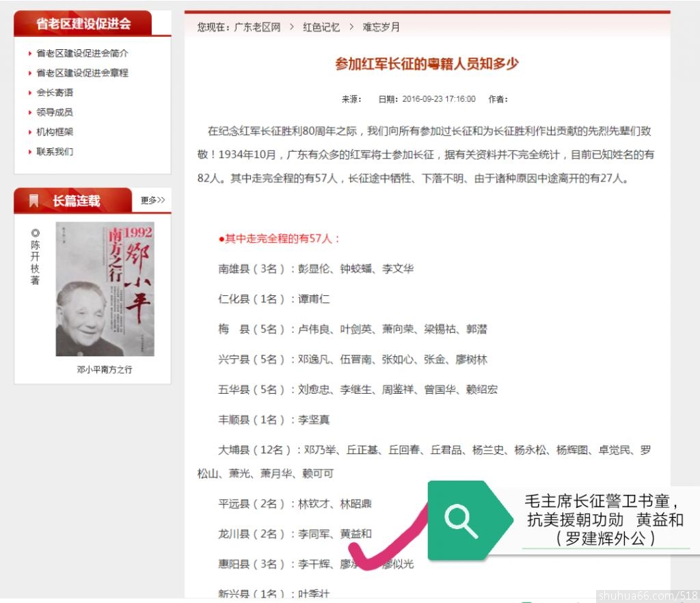Screen dimensions: 700x603
Task: Click the bookmark icon beside 长篇连载
Action: 34,201
